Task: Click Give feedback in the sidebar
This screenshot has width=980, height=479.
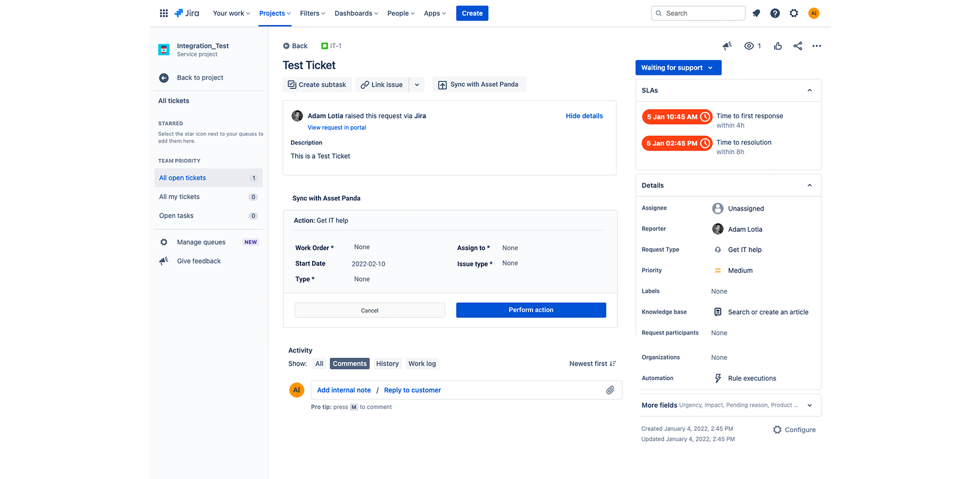Action: click(199, 261)
